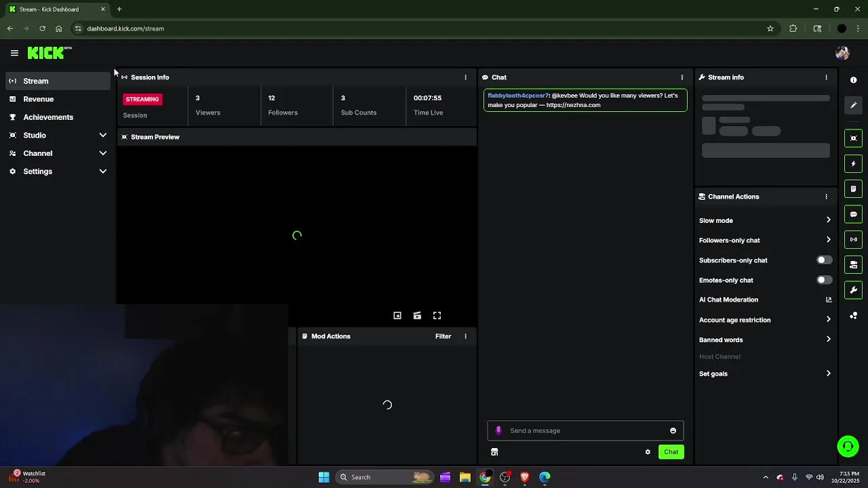Switch to Stream - Kick Dashboard browser tab
The image size is (868, 488).
click(56, 9)
